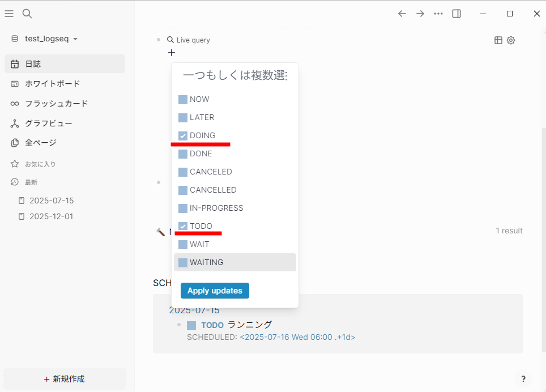
Task: Go forward with the right arrow
Action: tap(420, 14)
